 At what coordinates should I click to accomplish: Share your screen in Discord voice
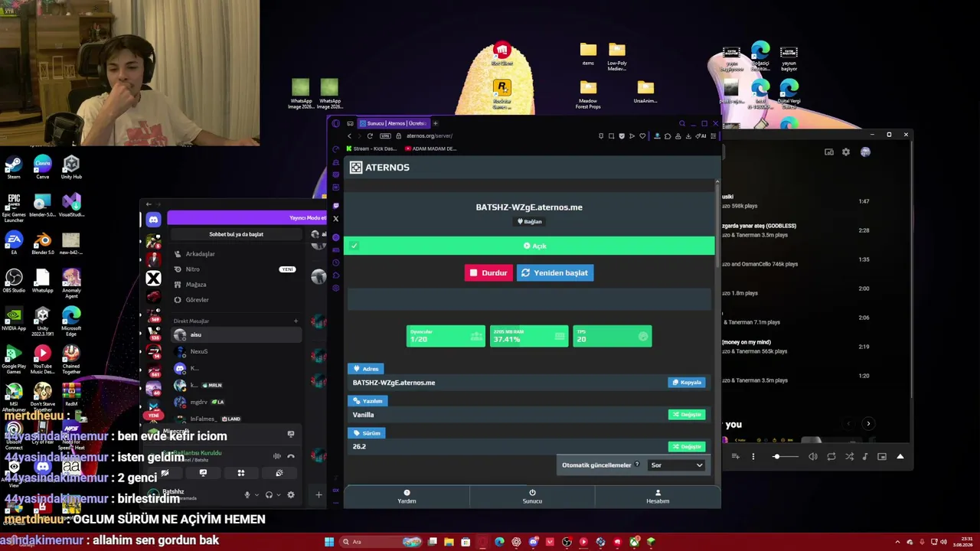click(203, 473)
